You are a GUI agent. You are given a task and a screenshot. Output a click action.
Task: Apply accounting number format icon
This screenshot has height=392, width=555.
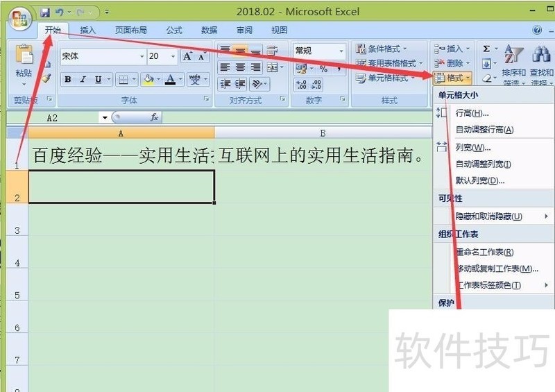coord(301,68)
